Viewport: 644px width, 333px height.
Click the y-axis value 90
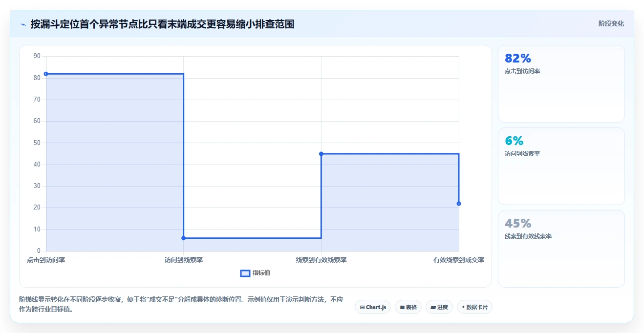[37, 56]
